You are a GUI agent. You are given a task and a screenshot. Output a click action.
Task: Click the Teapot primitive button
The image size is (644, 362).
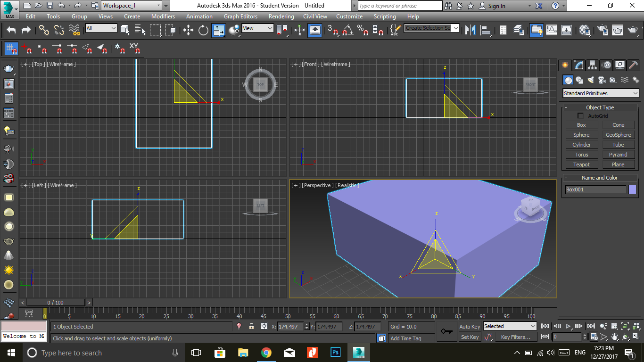(x=581, y=165)
